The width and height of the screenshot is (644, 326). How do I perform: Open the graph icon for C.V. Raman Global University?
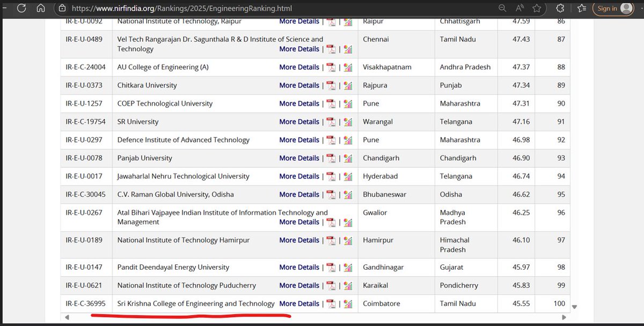pos(348,195)
